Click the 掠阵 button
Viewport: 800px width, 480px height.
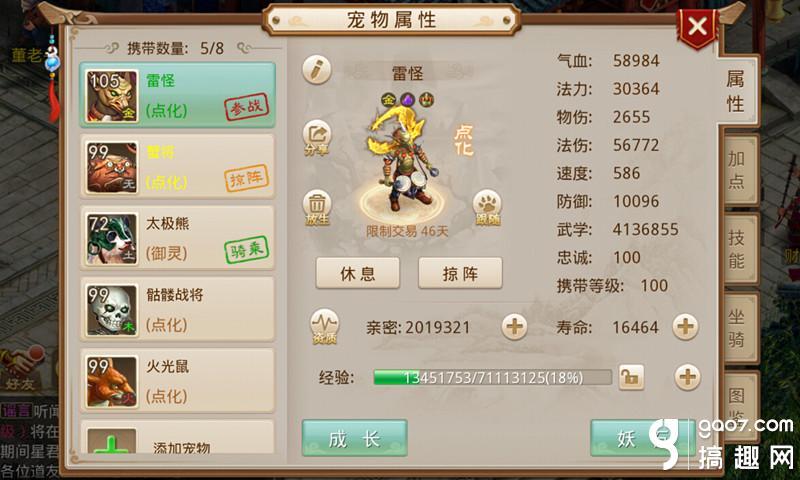coord(460,273)
